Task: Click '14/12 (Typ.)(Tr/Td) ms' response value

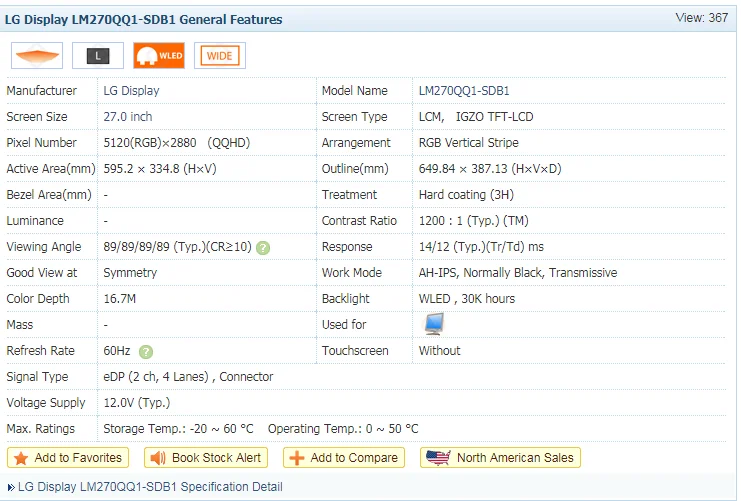Action: point(481,247)
